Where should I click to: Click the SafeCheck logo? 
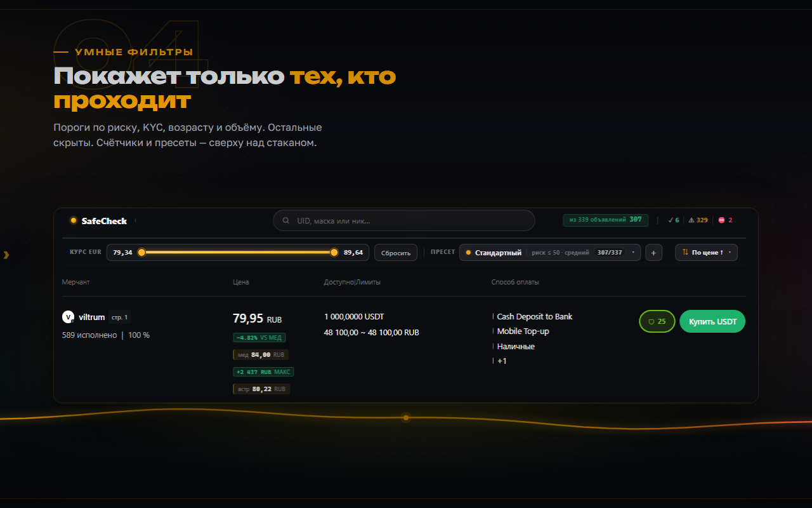[99, 221]
